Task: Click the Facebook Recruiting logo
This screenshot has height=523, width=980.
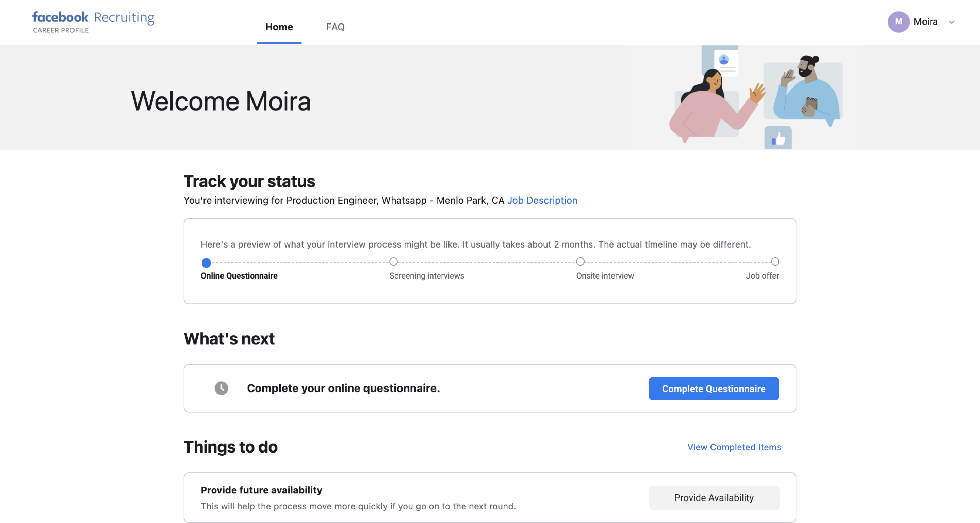Action: point(93,22)
